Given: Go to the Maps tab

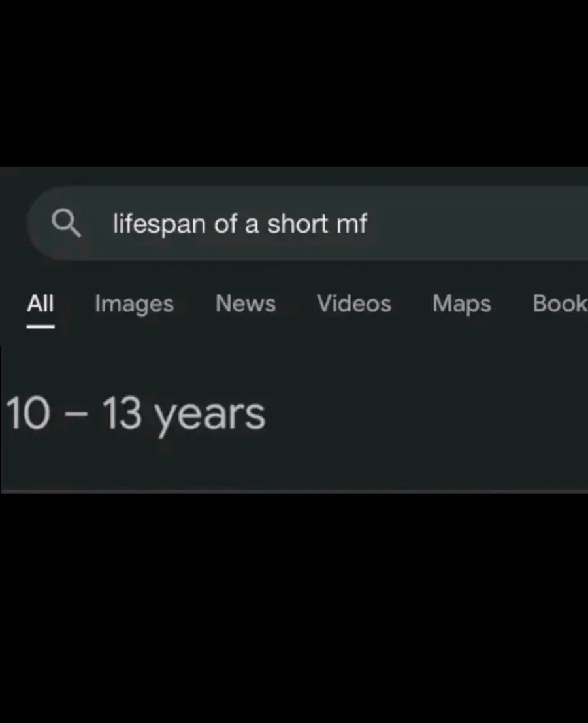Looking at the screenshot, I should (x=461, y=304).
